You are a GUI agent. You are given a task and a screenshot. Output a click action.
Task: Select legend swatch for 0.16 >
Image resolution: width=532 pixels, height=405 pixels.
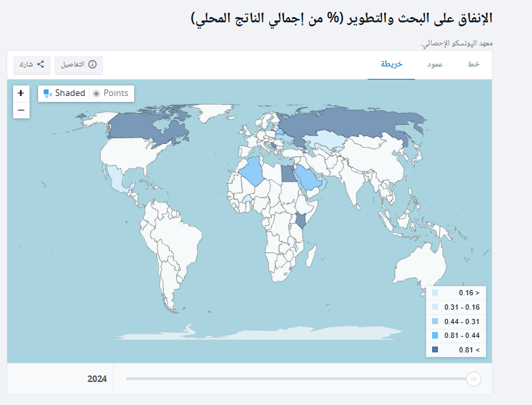(x=435, y=293)
